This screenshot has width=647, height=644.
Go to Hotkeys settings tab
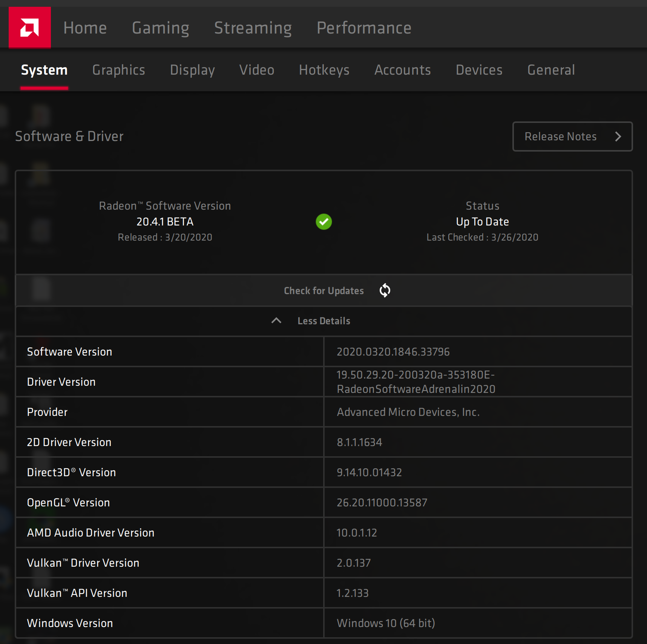pos(324,70)
